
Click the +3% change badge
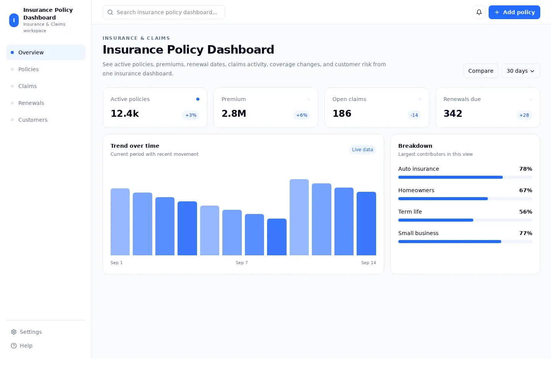[191, 115]
